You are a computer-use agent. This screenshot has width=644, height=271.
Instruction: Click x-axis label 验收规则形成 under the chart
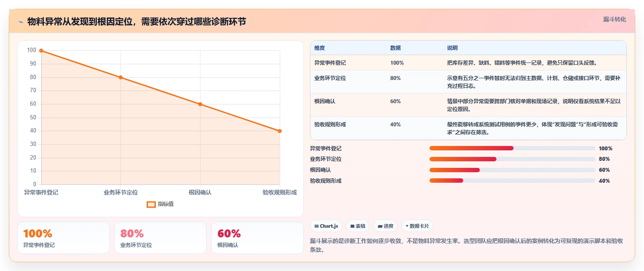(x=280, y=192)
